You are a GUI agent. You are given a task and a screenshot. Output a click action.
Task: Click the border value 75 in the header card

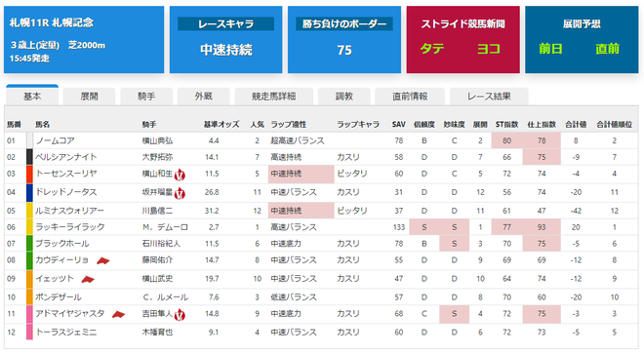click(344, 50)
